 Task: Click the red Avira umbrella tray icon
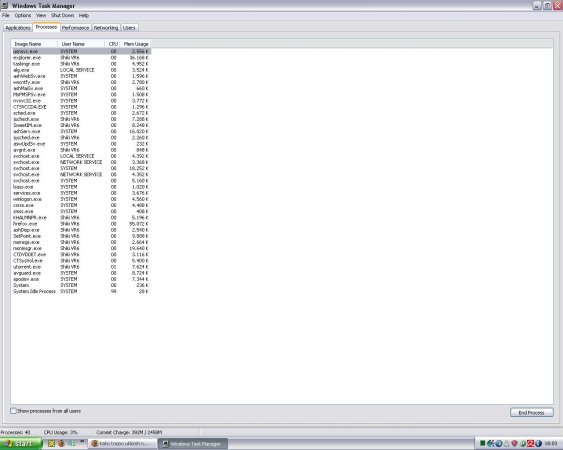pyautogui.click(x=530, y=444)
